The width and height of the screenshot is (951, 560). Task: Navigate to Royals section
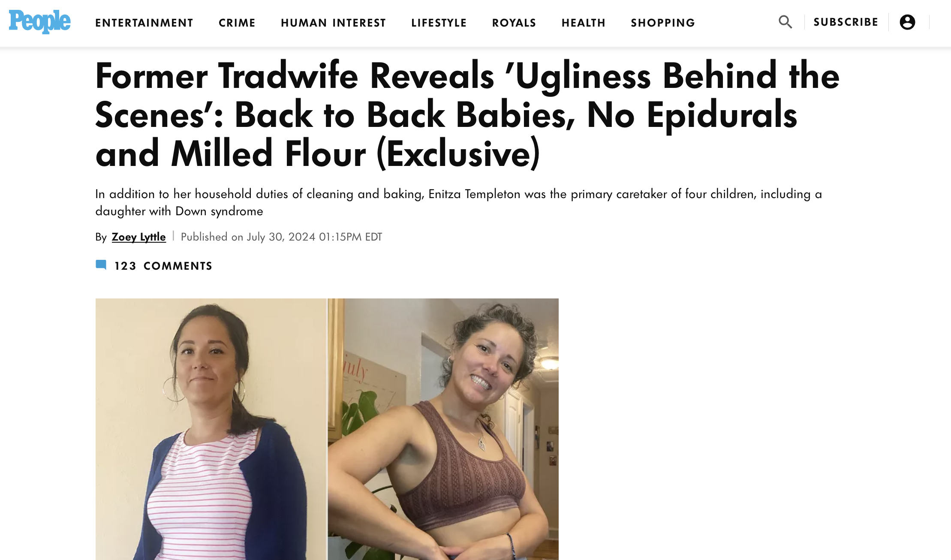(x=514, y=23)
